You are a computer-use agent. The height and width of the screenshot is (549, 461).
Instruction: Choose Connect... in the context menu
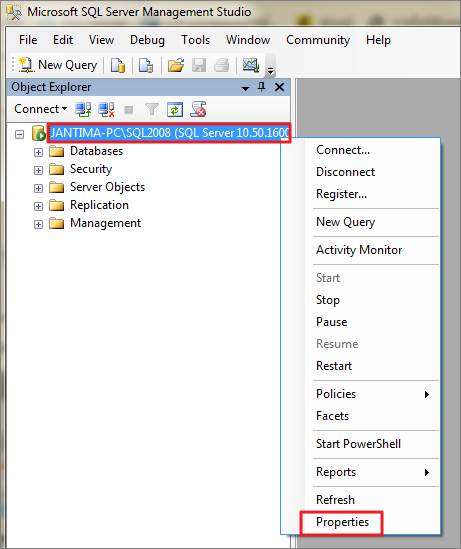pos(361,150)
